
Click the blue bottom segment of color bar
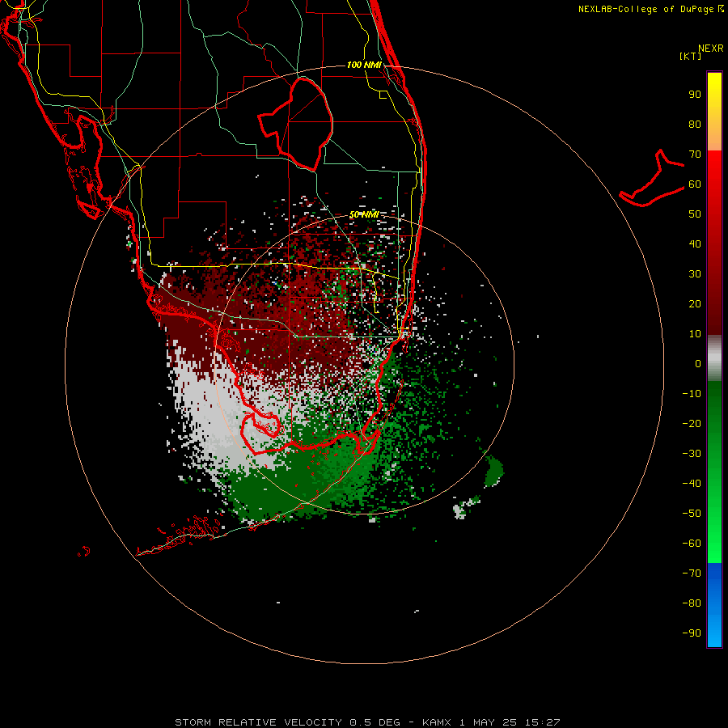(714, 605)
